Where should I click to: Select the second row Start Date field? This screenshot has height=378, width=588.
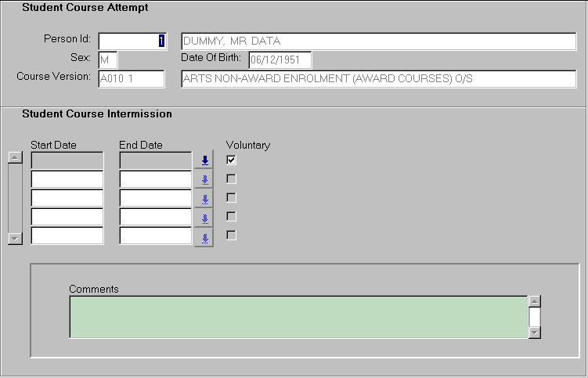pyautogui.click(x=67, y=179)
